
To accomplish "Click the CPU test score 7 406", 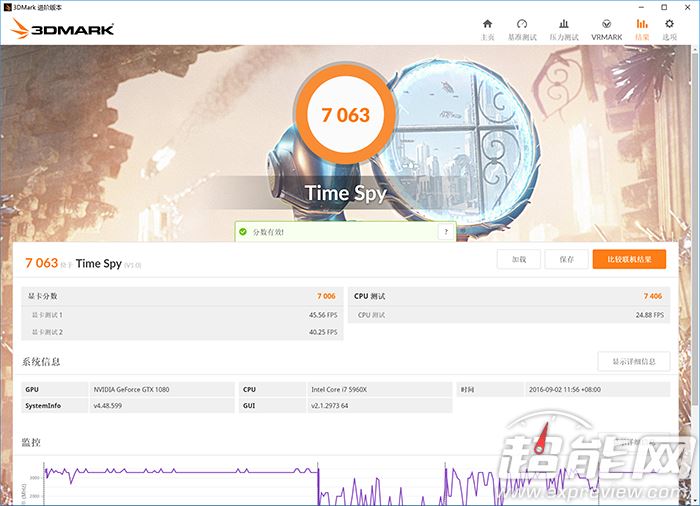I will pos(653,296).
